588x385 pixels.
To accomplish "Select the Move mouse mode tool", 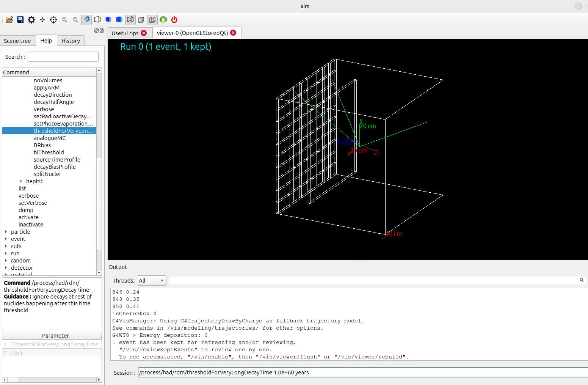I will point(42,20).
